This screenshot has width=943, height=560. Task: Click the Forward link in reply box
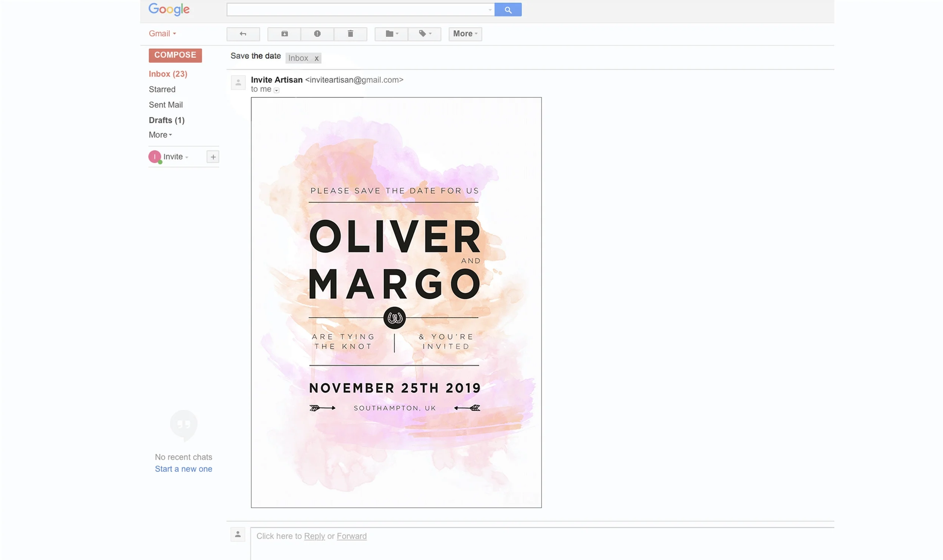pos(351,536)
